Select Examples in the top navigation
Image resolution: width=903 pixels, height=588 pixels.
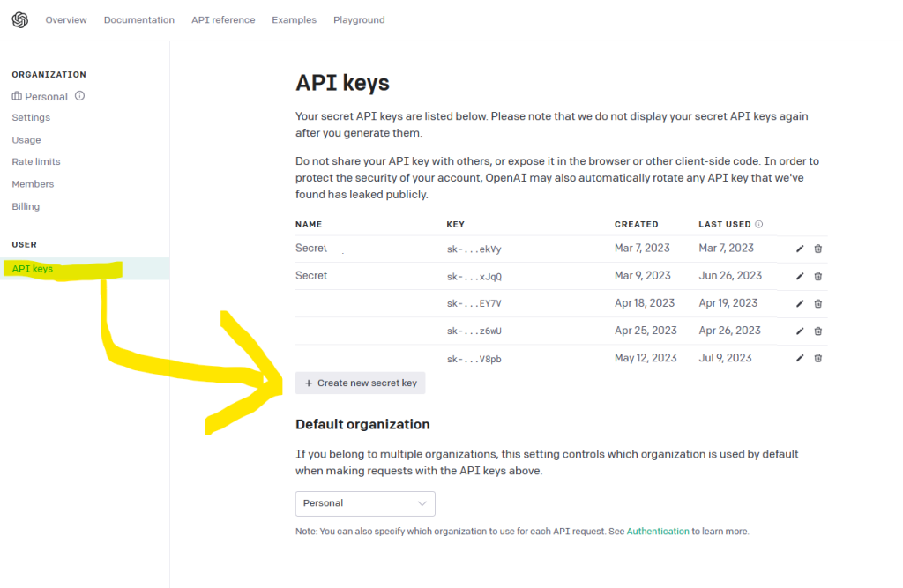[295, 19]
